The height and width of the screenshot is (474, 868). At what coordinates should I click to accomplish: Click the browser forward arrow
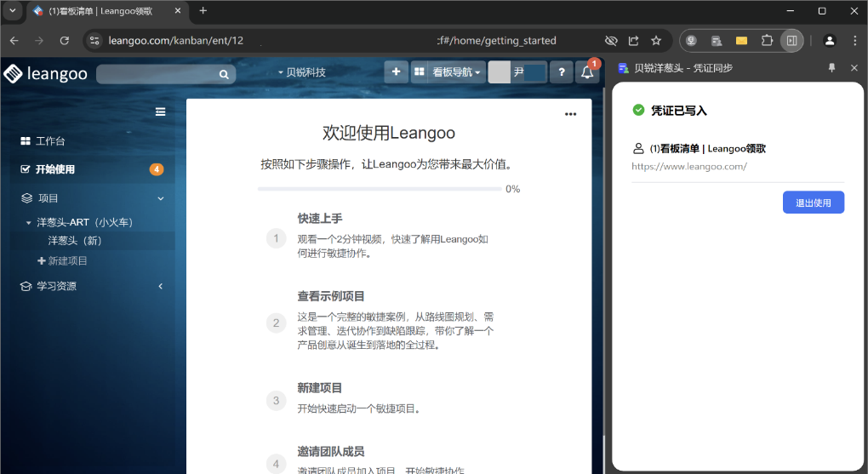click(39, 41)
